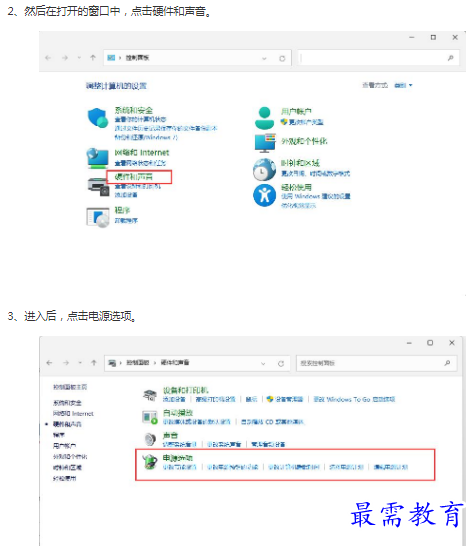Screen dimensions: 472x546
Task: Refresh the upper Control Panel window
Action: [x=282, y=58]
